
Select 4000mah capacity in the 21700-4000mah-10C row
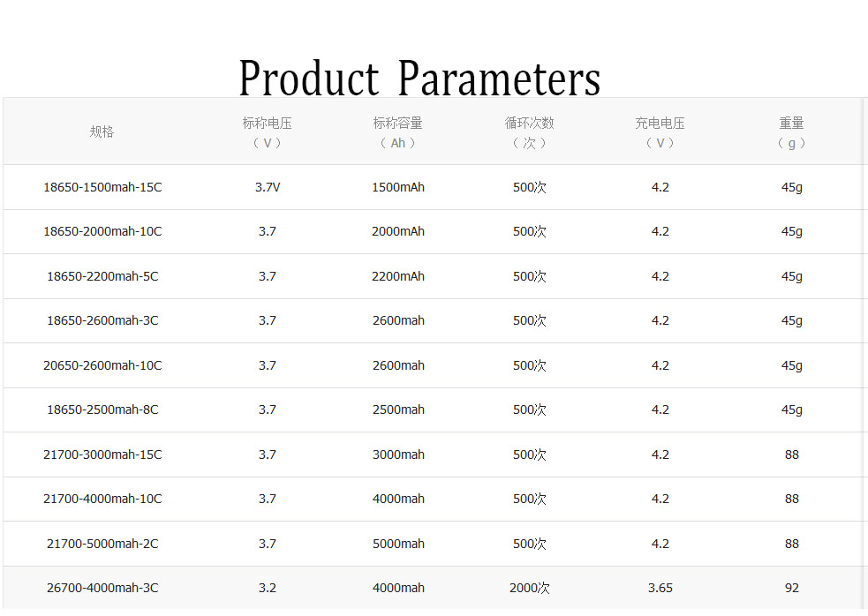(398, 499)
